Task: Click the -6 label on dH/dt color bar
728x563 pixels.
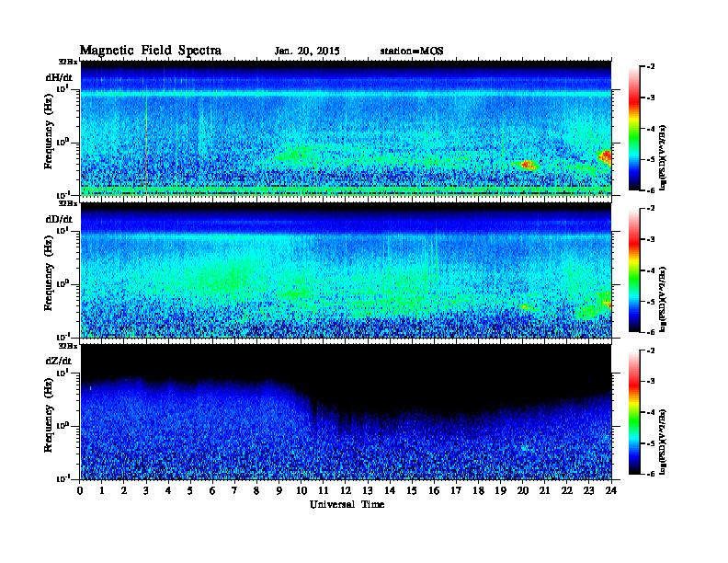Action: (650, 190)
